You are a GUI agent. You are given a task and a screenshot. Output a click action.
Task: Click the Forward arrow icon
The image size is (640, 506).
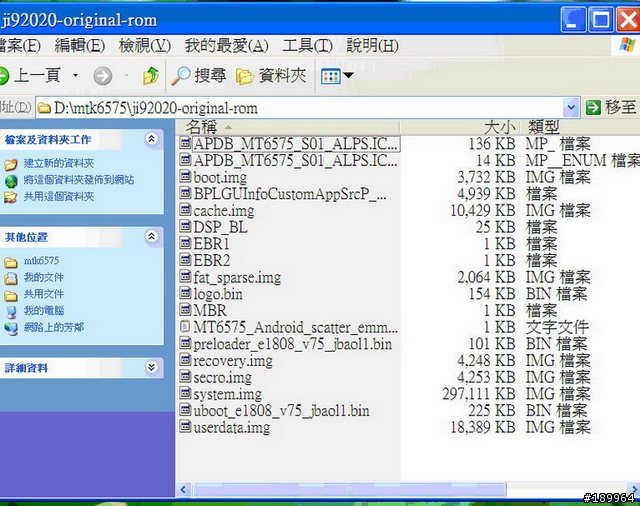click(x=102, y=76)
